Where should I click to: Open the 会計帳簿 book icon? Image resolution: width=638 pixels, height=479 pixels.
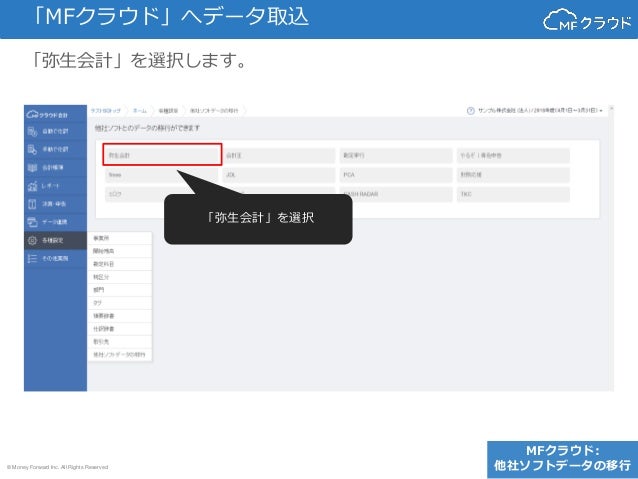point(33,168)
